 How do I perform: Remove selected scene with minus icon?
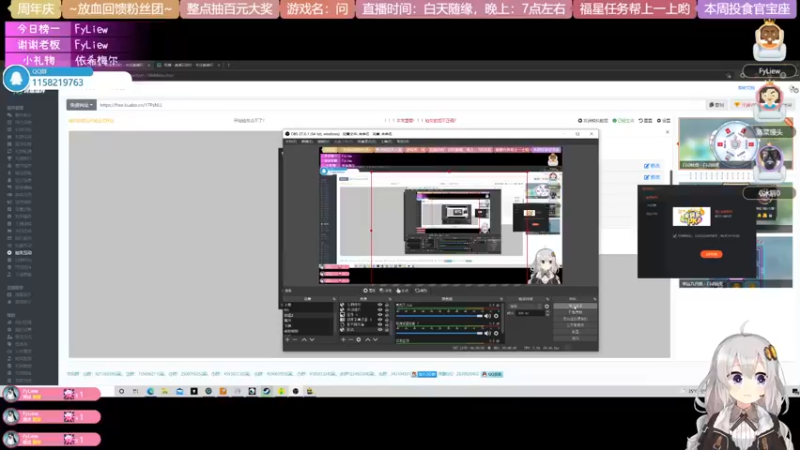[x=295, y=339]
